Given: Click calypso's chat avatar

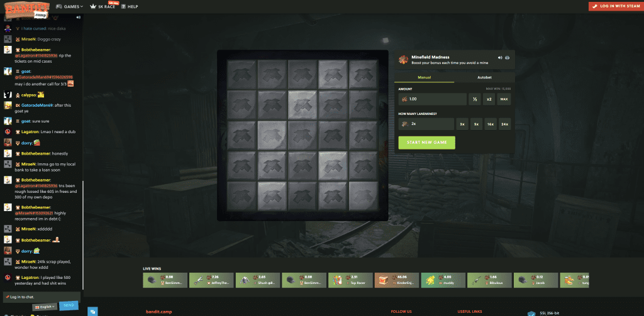Looking at the screenshot, I should point(8,94).
